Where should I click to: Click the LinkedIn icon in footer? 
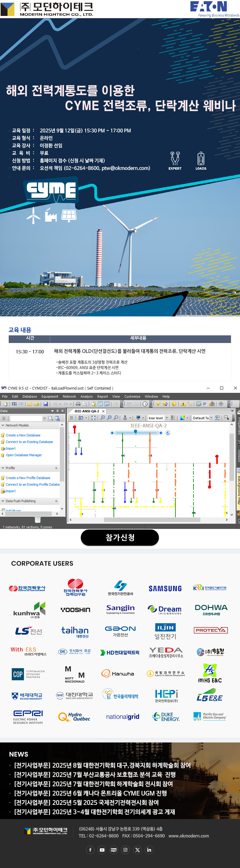click(x=149, y=849)
